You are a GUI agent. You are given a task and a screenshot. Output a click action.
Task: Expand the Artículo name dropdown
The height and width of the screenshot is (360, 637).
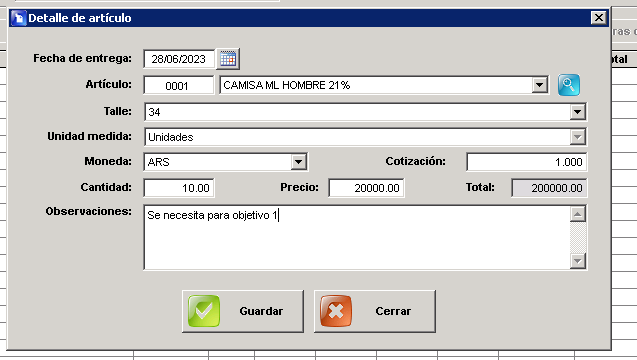pos(539,85)
